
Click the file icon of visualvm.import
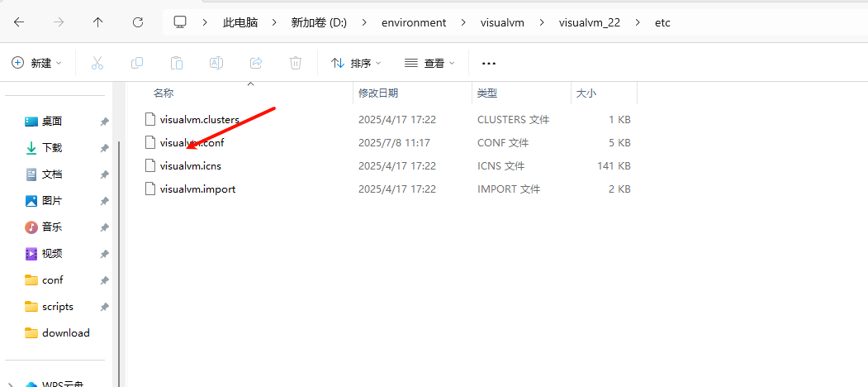[x=149, y=189]
